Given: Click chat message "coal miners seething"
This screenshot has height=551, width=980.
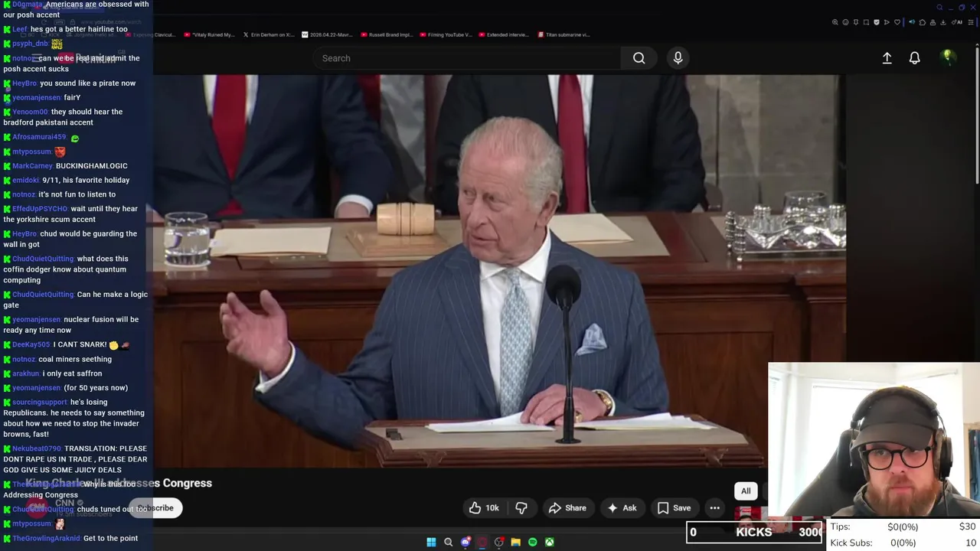Looking at the screenshot, I should 75,360.
